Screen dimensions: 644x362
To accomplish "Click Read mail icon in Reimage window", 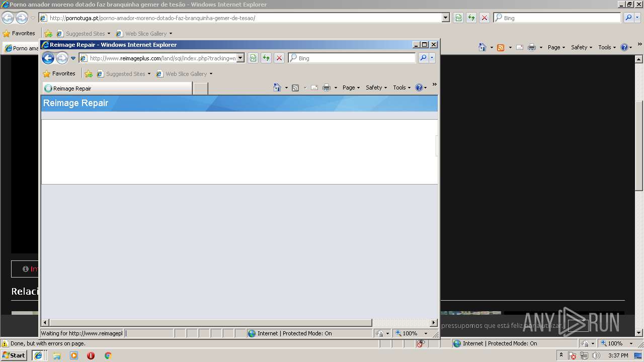I will (314, 87).
